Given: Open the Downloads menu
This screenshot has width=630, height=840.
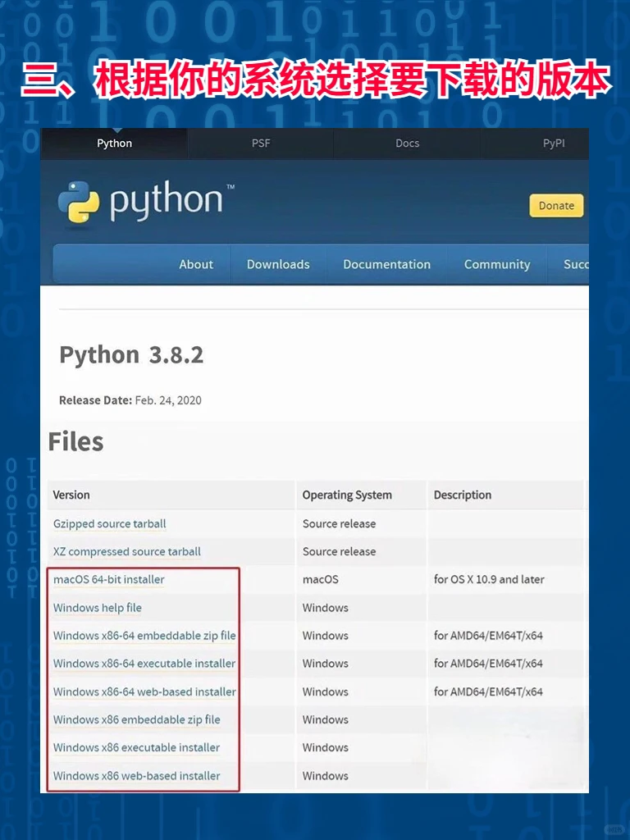Looking at the screenshot, I should coord(278,264).
